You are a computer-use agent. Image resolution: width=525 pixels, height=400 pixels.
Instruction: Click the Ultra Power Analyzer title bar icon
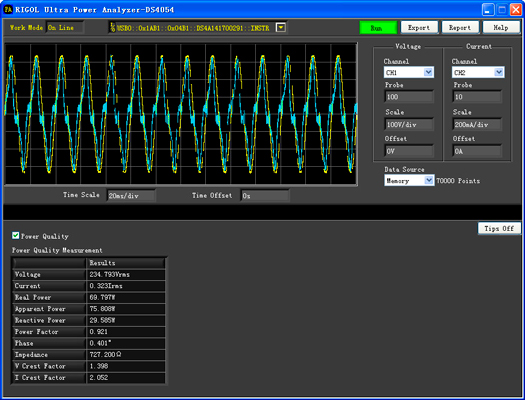[8, 9]
